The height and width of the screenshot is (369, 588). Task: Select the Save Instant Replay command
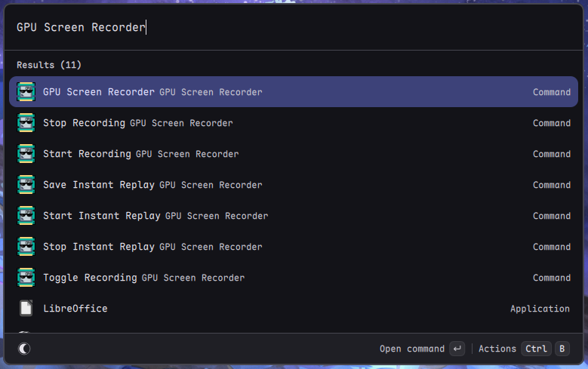pyautogui.click(x=294, y=184)
